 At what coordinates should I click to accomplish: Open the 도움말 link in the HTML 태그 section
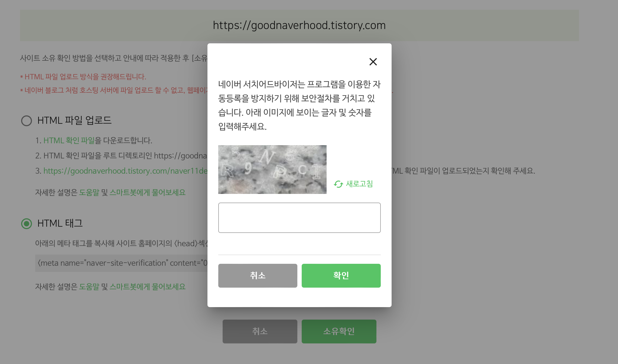coord(89,286)
